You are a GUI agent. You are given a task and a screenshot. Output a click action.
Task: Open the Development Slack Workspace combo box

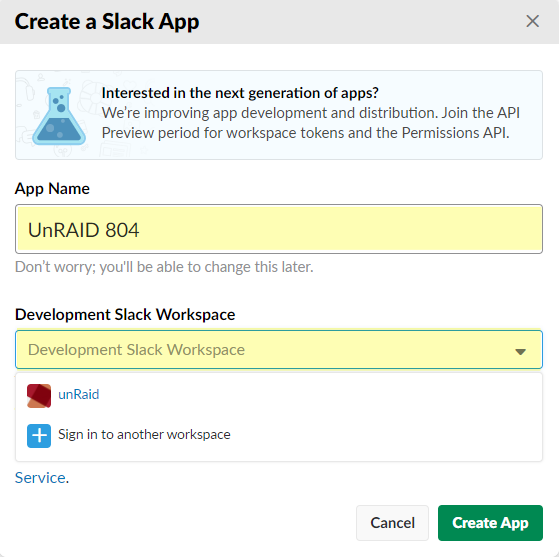[x=279, y=349]
